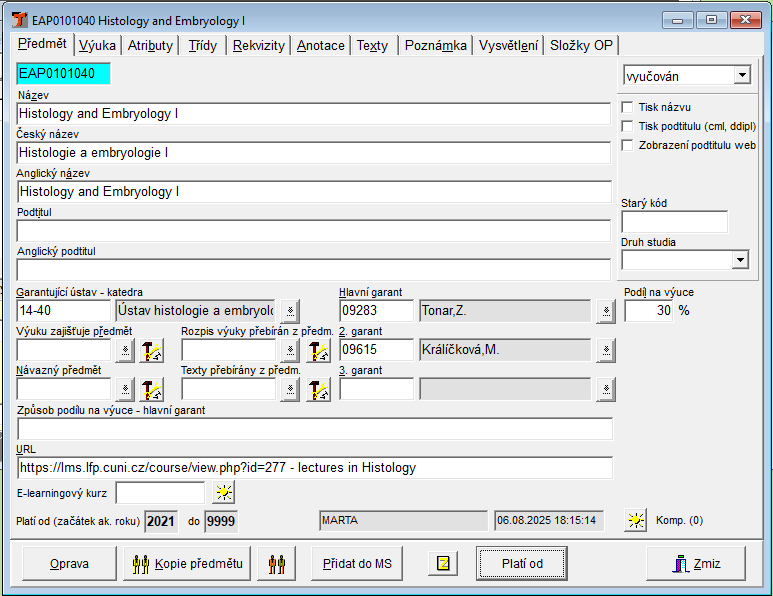Click the sun icon beside Komp. (0)
The height and width of the screenshot is (596, 773).
pyautogui.click(x=636, y=520)
